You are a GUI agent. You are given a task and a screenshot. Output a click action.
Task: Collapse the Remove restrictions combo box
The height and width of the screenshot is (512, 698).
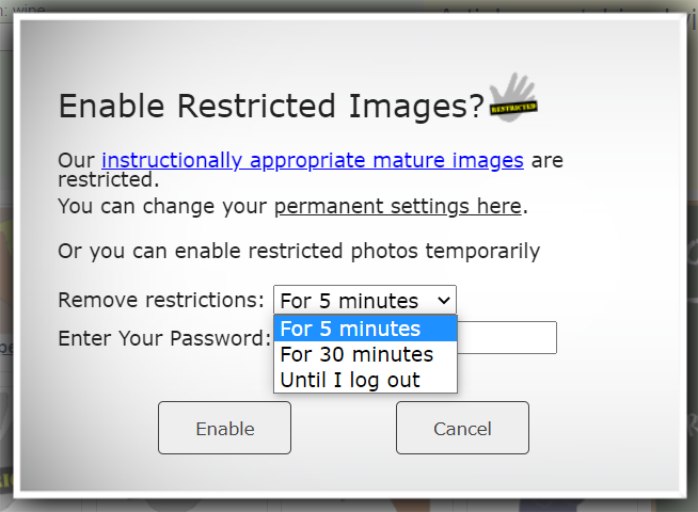point(365,300)
